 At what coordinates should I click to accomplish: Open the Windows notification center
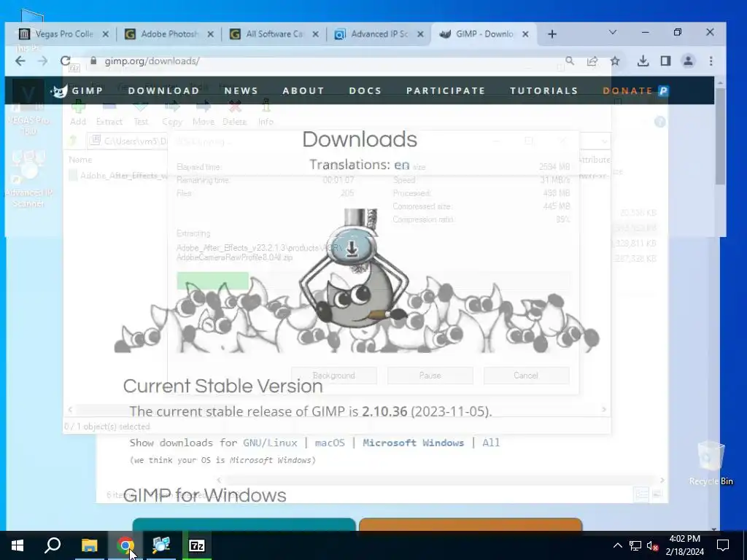[x=723, y=545]
